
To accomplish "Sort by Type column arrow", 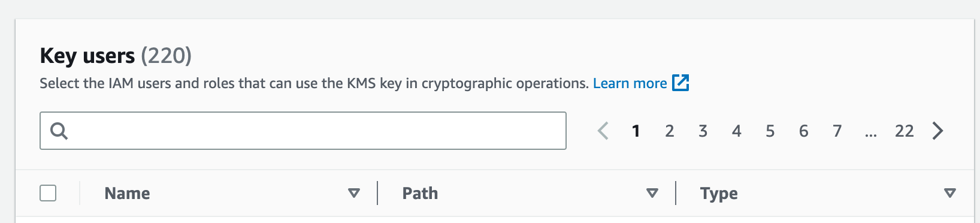I will (x=949, y=193).
